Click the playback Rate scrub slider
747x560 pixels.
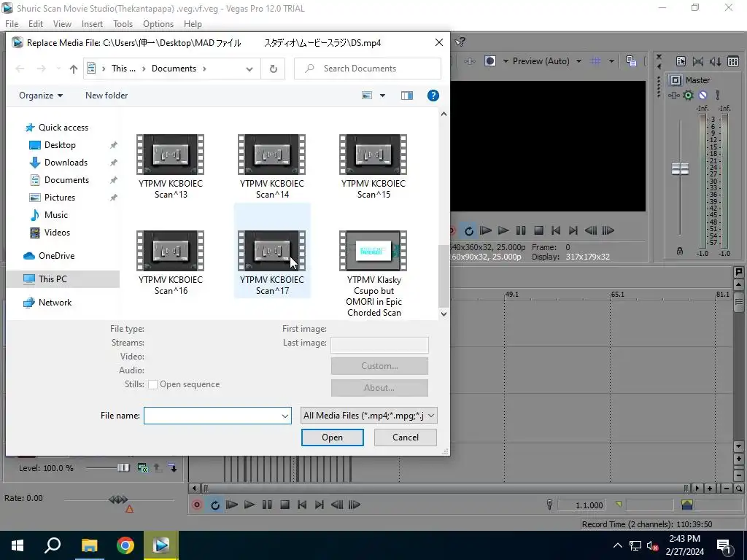118,499
